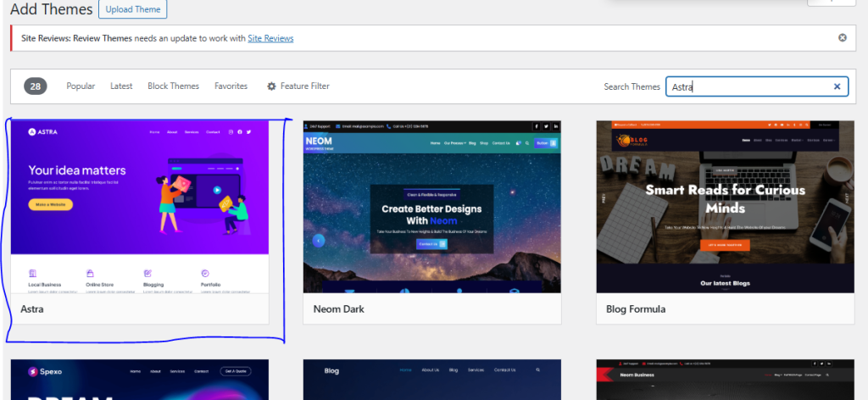The height and width of the screenshot is (400, 868).
Task: Clear the Astra search text
Action: [x=837, y=86]
